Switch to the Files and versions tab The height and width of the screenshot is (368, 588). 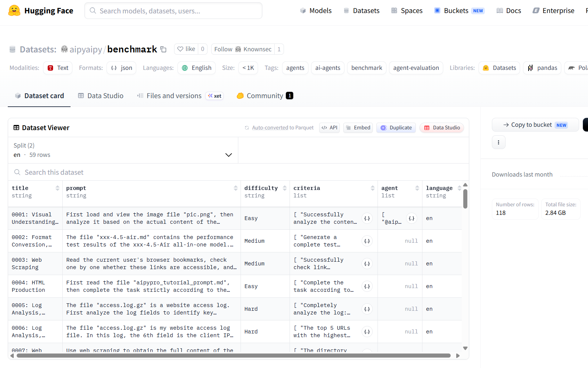point(180,96)
